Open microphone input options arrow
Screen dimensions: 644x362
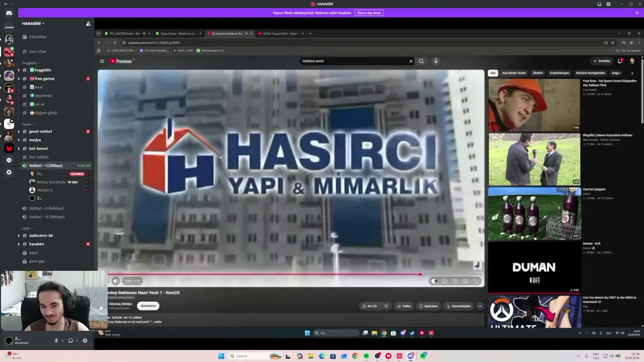62,341
